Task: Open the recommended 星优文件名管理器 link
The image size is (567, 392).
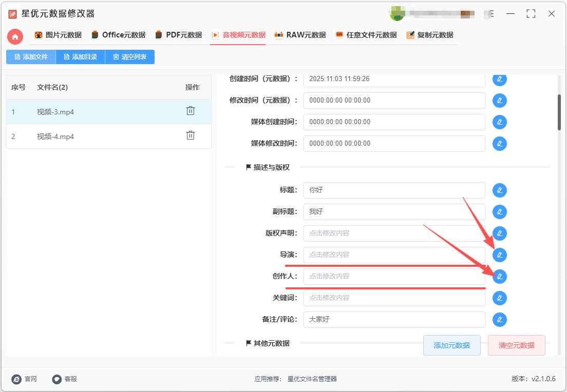Action: [x=312, y=379]
